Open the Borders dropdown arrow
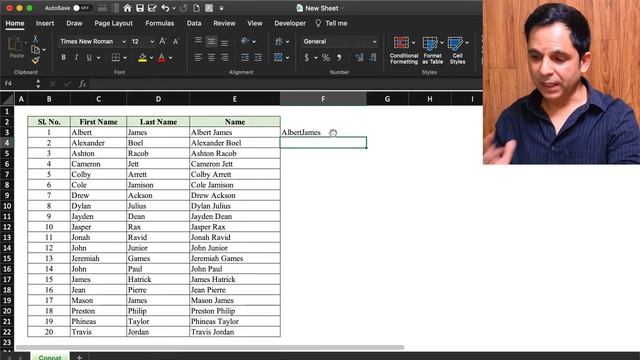Image resolution: width=640 pixels, height=360 pixels. pyautogui.click(x=125, y=58)
